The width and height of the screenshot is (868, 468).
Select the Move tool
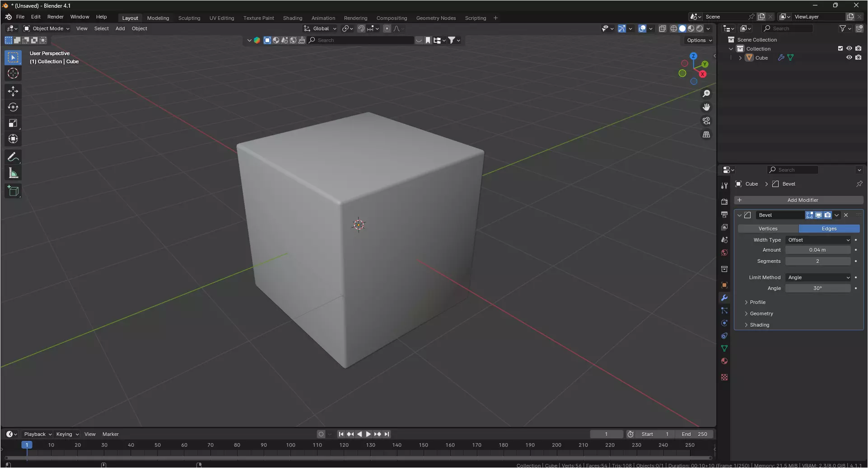click(13, 91)
